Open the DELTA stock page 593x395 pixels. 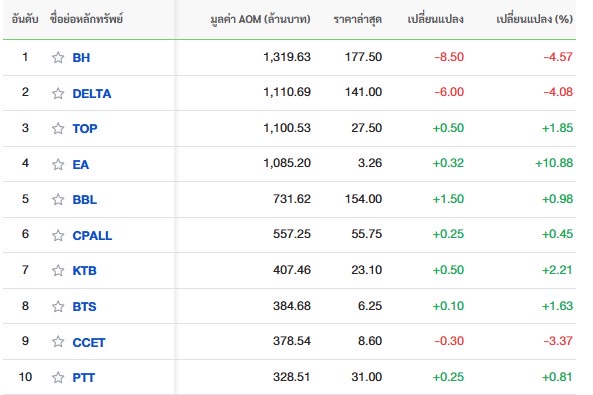(92, 93)
